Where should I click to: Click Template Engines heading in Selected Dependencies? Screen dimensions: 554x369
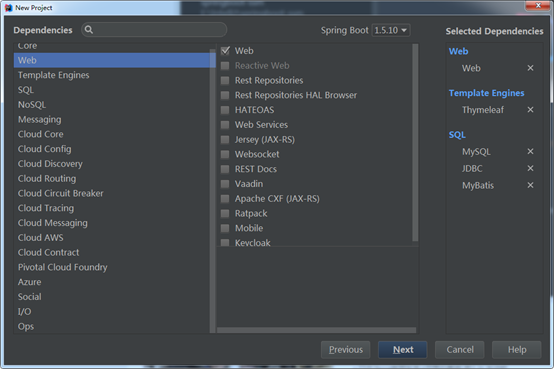487,93
